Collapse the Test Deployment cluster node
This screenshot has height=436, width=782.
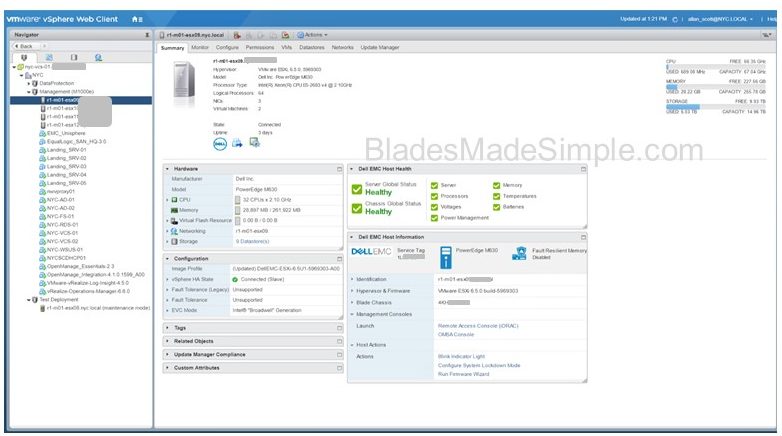(x=29, y=300)
